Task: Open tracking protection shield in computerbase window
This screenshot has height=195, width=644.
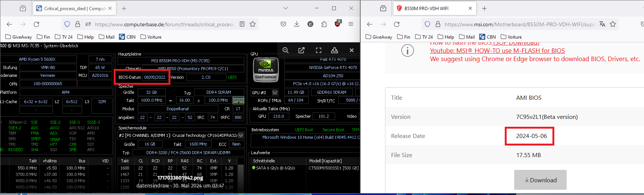Action: pos(67,24)
